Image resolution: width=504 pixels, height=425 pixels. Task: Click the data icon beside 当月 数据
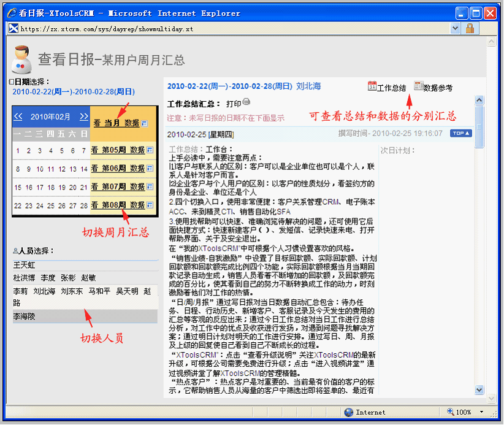point(145,123)
